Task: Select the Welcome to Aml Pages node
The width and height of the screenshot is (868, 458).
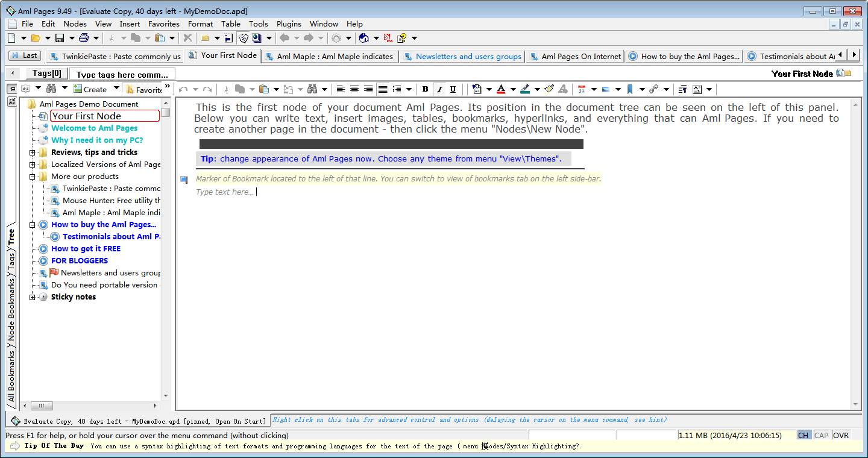Action: tap(94, 128)
